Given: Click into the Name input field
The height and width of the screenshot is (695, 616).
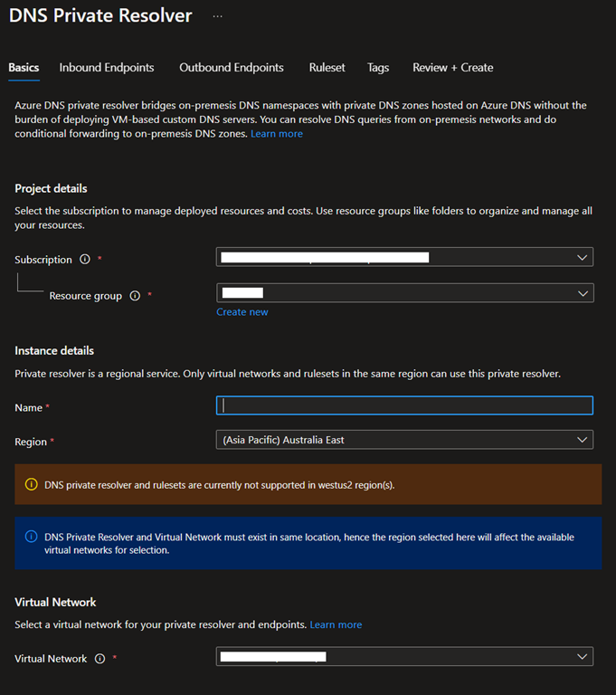Looking at the screenshot, I should pos(404,406).
